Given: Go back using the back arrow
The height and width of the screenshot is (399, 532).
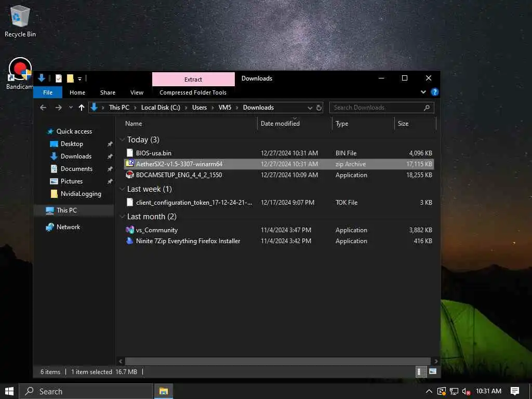Looking at the screenshot, I should coord(43,108).
